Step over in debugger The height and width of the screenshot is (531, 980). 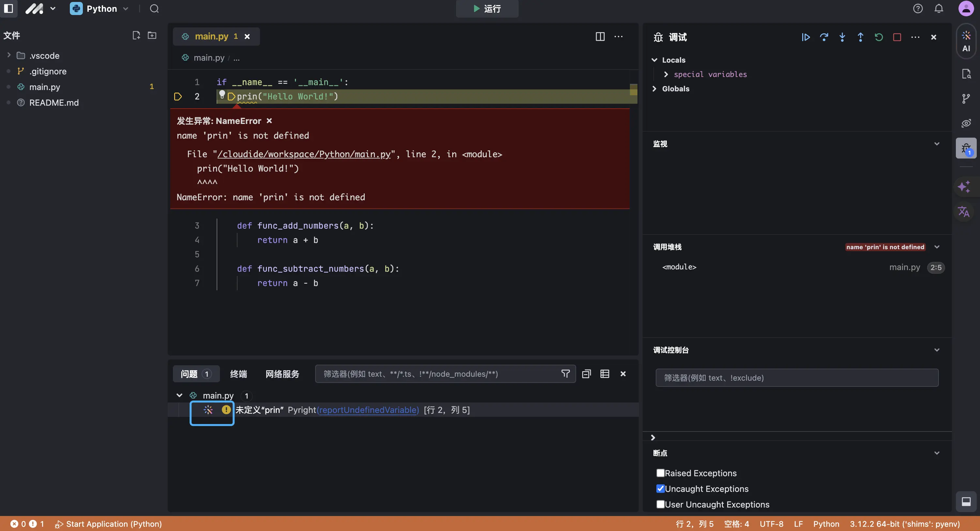click(x=824, y=37)
